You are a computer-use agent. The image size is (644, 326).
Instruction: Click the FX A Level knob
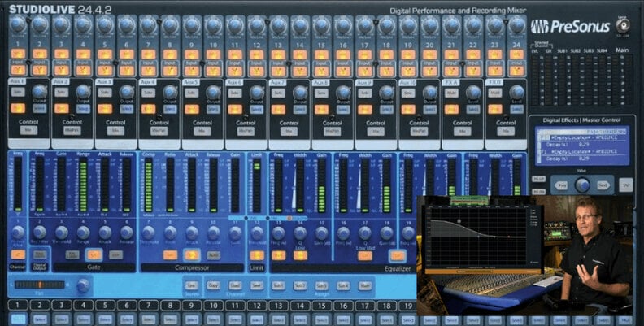pos(473,91)
